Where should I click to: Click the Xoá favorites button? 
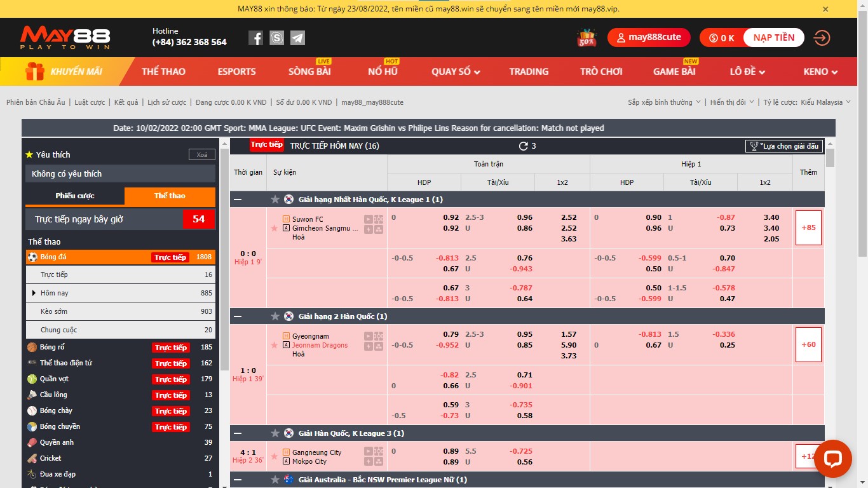click(201, 155)
